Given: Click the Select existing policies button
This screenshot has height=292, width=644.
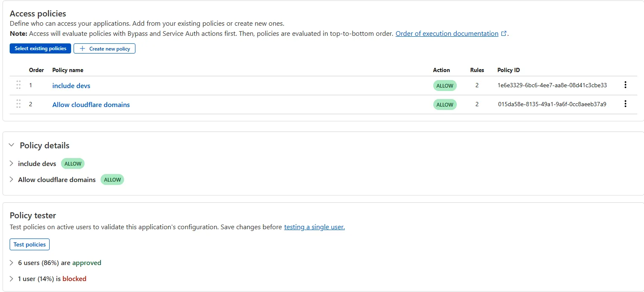Looking at the screenshot, I should pos(40,48).
